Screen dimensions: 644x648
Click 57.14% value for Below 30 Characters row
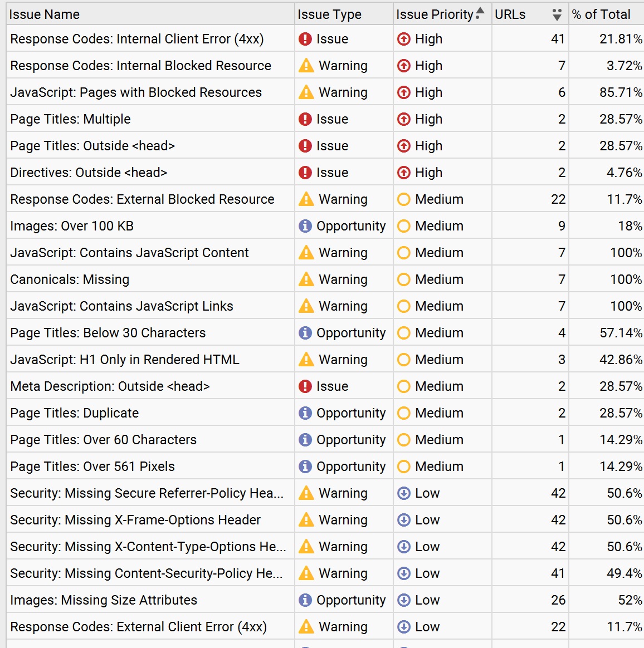coord(621,333)
